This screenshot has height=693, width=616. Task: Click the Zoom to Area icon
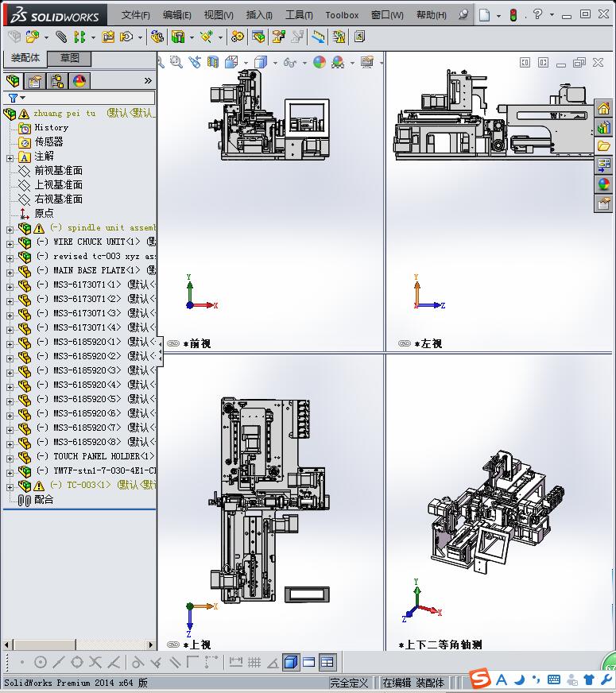[x=176, y=62]
